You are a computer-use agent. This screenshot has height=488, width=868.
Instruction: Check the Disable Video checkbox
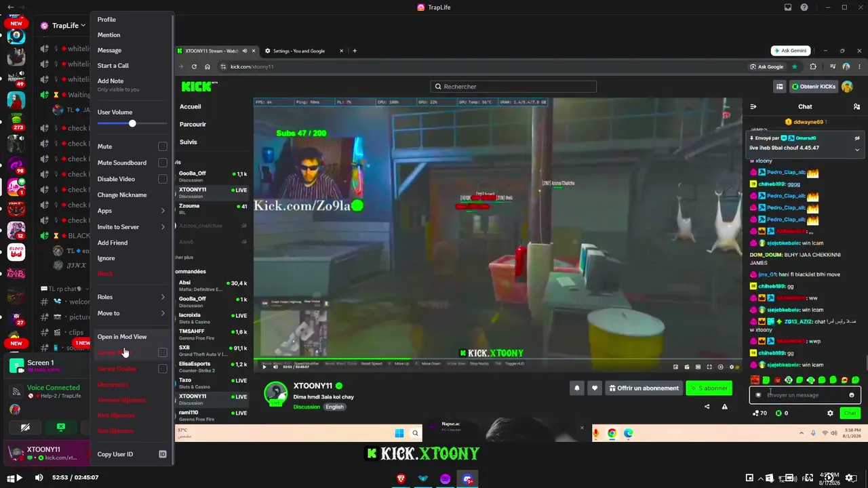(163, 179)
